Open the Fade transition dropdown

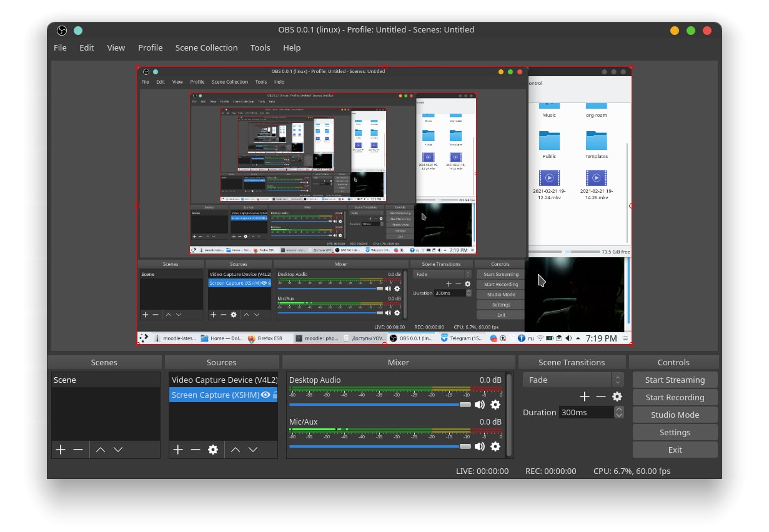tap(573, 380)
